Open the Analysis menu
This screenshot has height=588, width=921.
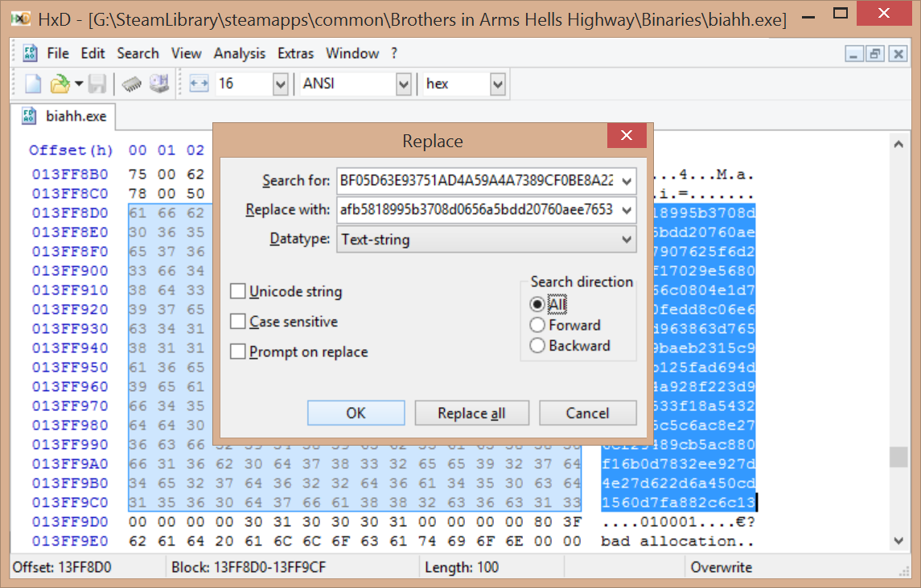click(x=240, y=53)
